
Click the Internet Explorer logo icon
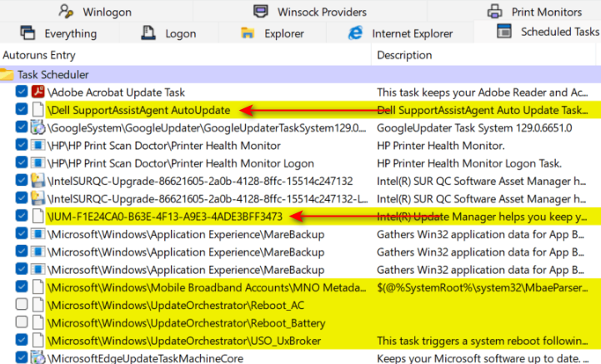coord(355,33)
